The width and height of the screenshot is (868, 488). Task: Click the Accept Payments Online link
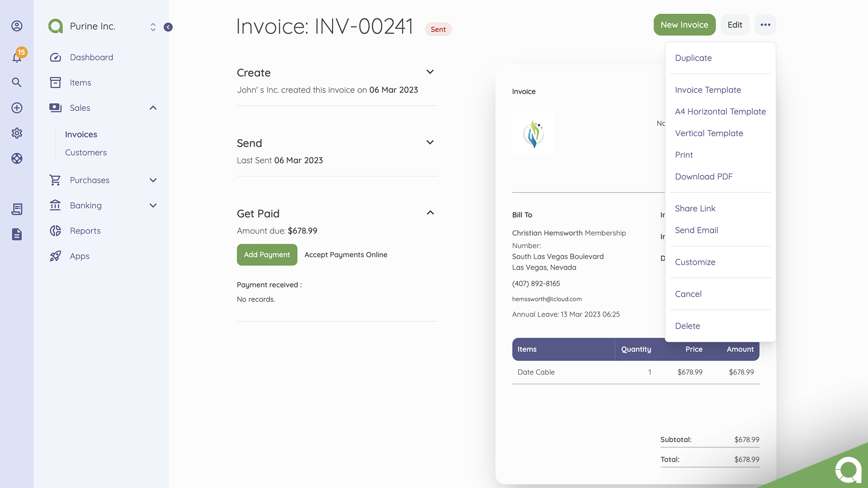(345, 255)
